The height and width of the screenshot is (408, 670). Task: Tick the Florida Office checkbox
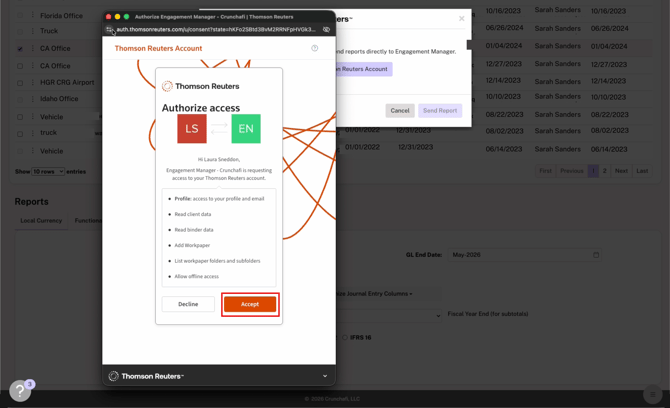(x=20, y=15)
